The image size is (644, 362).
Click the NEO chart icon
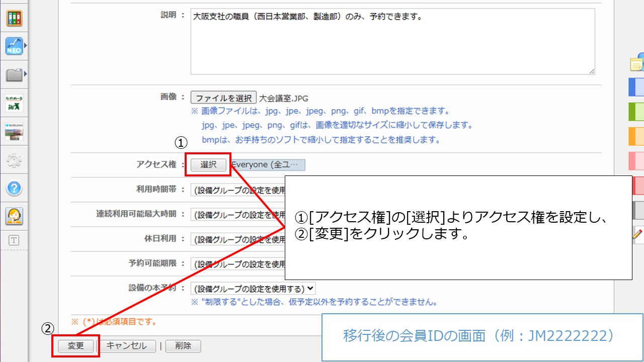[x=14, y=46]
